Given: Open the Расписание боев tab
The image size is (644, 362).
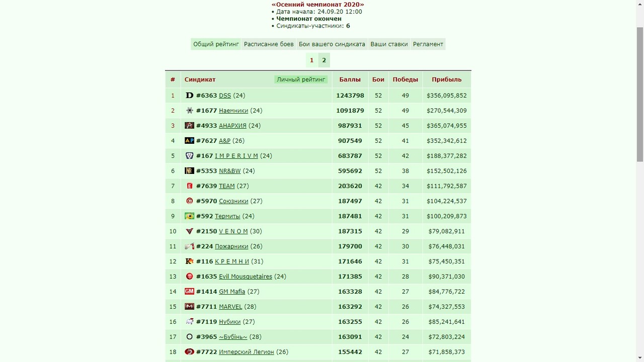Looking at the screenshot, I should click(x=269, y=44).
